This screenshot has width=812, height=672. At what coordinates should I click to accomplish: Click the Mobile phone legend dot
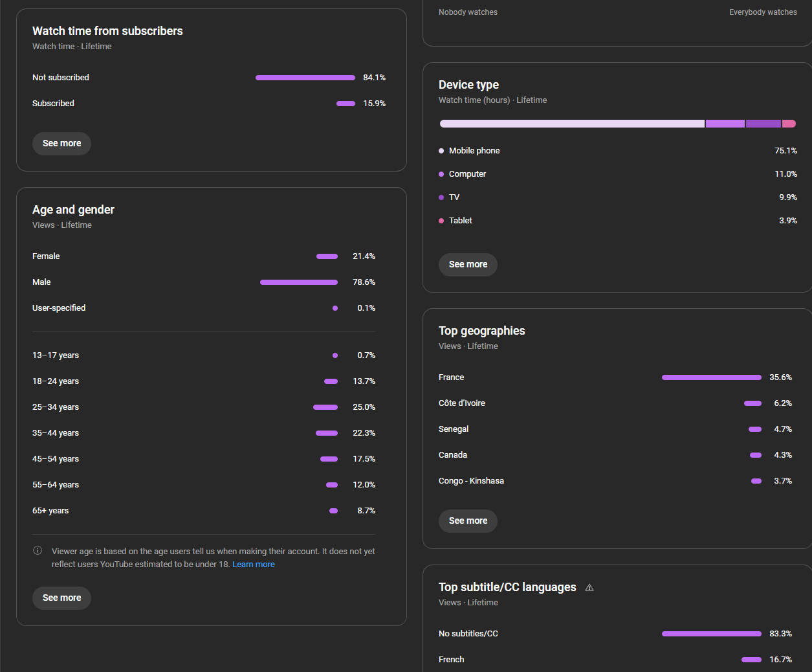tap(441, 151)
